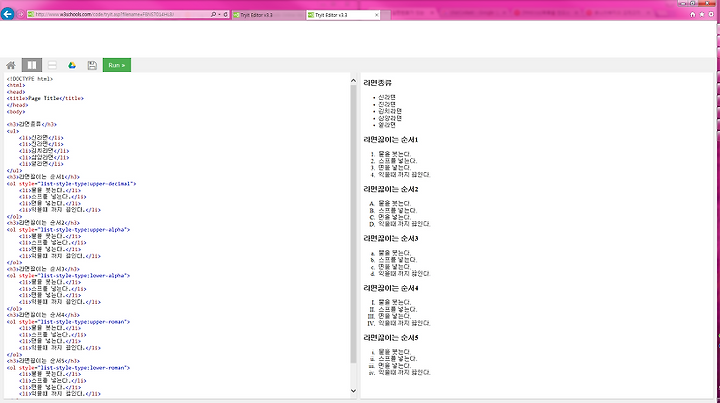Open the browser Home icon at top right

click(692, 14)
